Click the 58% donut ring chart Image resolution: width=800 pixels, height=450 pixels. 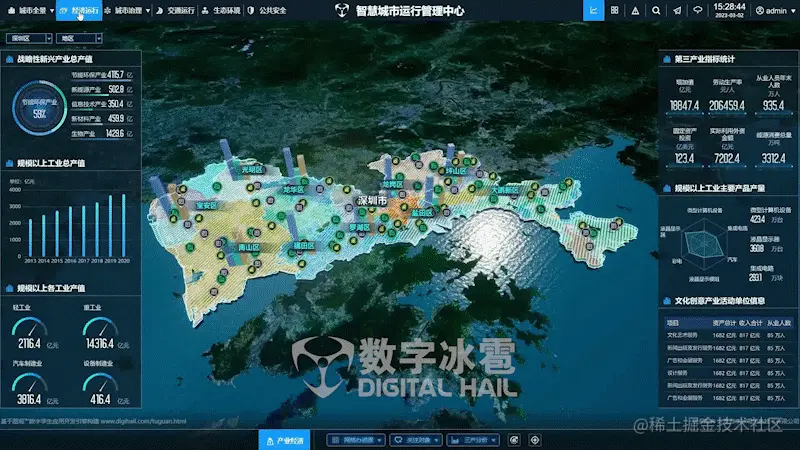pos(39,108)
